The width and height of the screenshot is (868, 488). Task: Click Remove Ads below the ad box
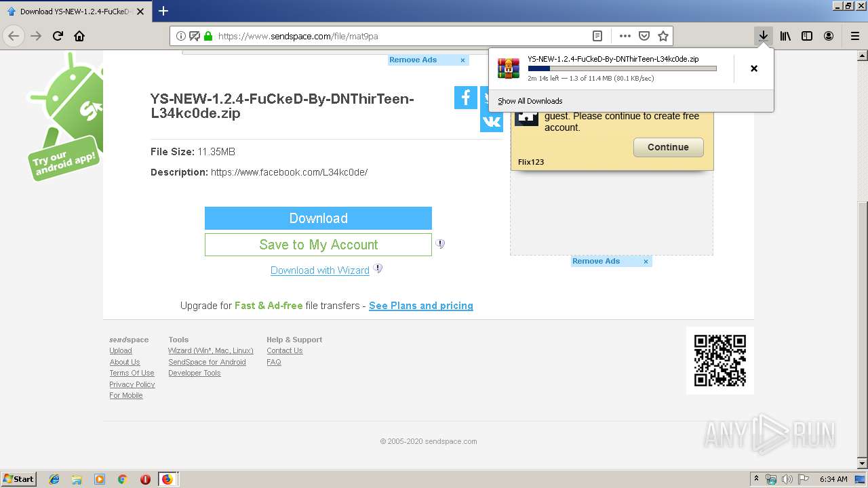click(x=596, y=261)
